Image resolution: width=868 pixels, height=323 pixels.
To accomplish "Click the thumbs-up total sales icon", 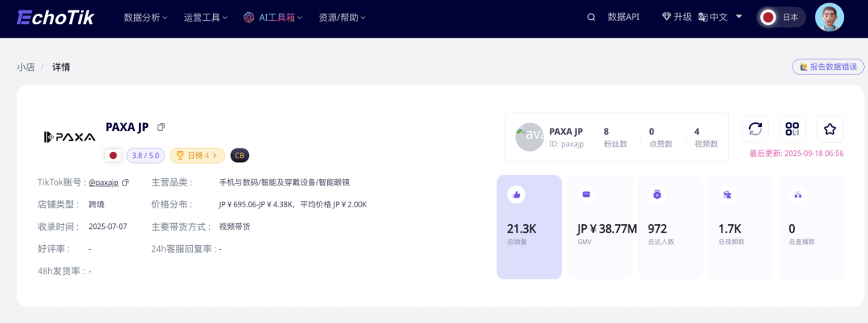I will coord(517,194).
